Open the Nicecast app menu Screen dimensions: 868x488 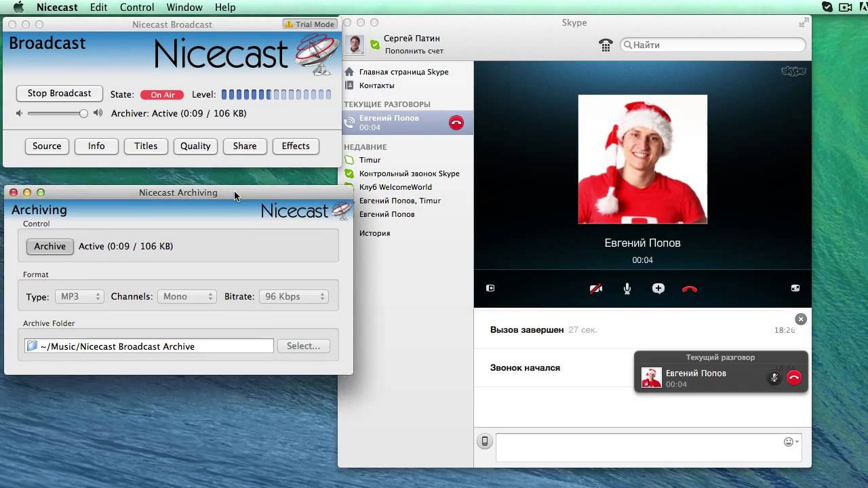pyautogui.click(x=57, y=7)
